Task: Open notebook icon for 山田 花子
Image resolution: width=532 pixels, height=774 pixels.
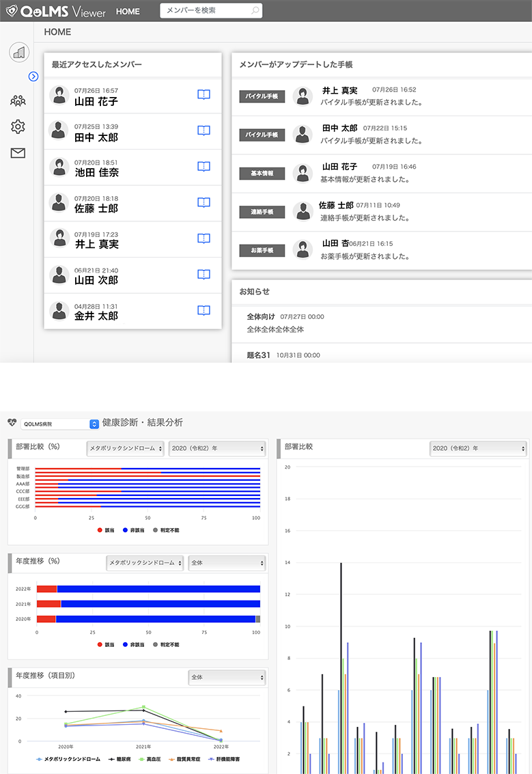Action: pos(204,95)
